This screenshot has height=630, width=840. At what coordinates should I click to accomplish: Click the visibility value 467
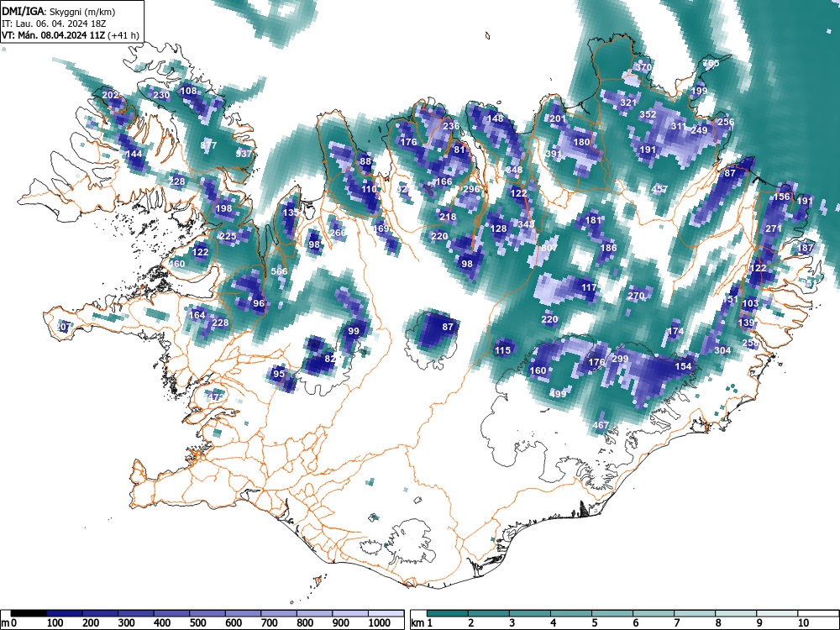601,425
